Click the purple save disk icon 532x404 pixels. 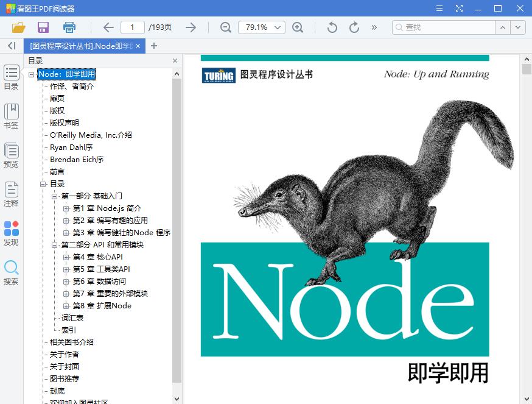(43, 27)
